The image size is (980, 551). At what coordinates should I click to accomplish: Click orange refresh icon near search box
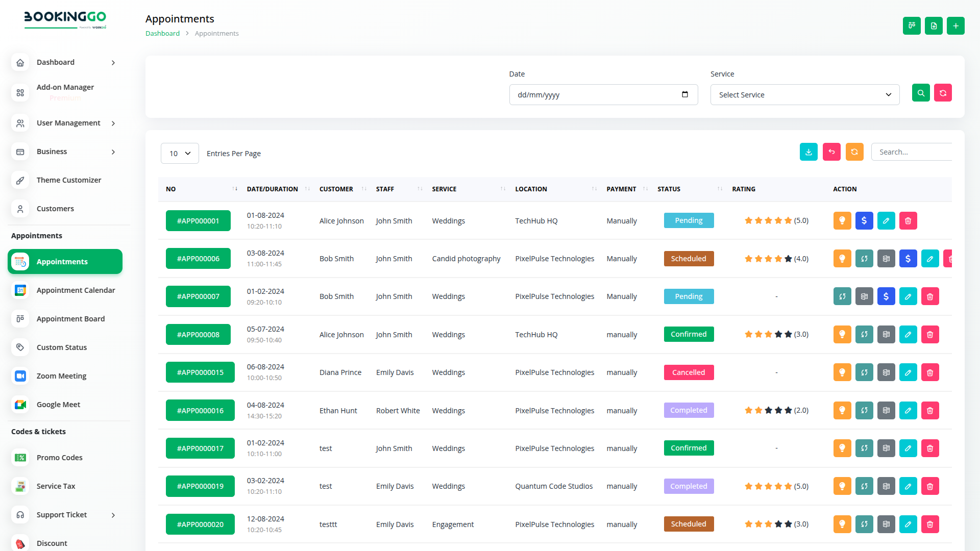[854, 152]
